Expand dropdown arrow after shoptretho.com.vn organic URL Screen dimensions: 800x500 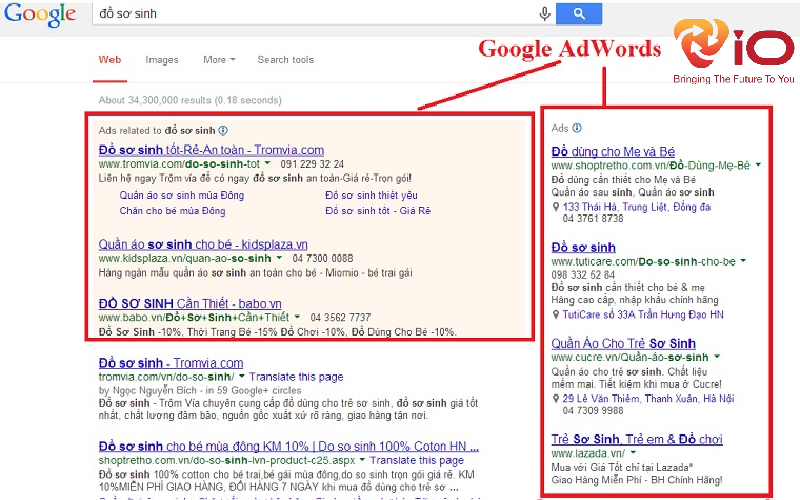362,460
